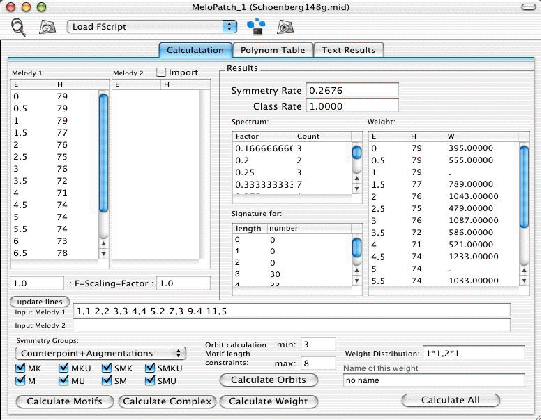Click the Calculate Orbits button
Image resolution: width=541 pixels, height=420 pixels.
pyautogui.click(x=268, y=380)
